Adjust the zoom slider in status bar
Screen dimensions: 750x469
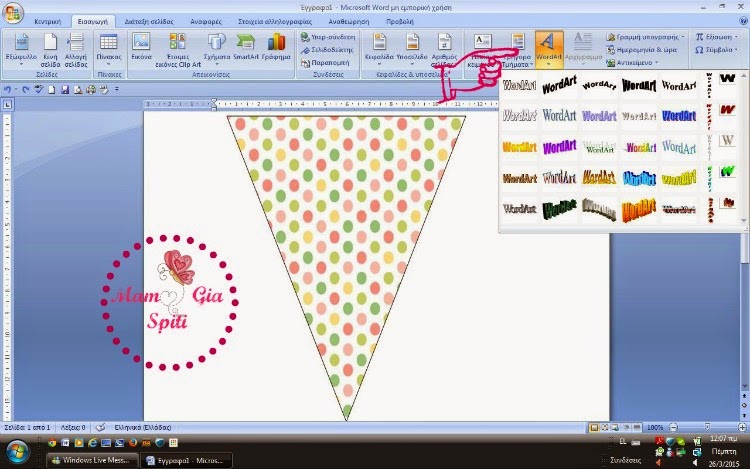tap(707, 427)
